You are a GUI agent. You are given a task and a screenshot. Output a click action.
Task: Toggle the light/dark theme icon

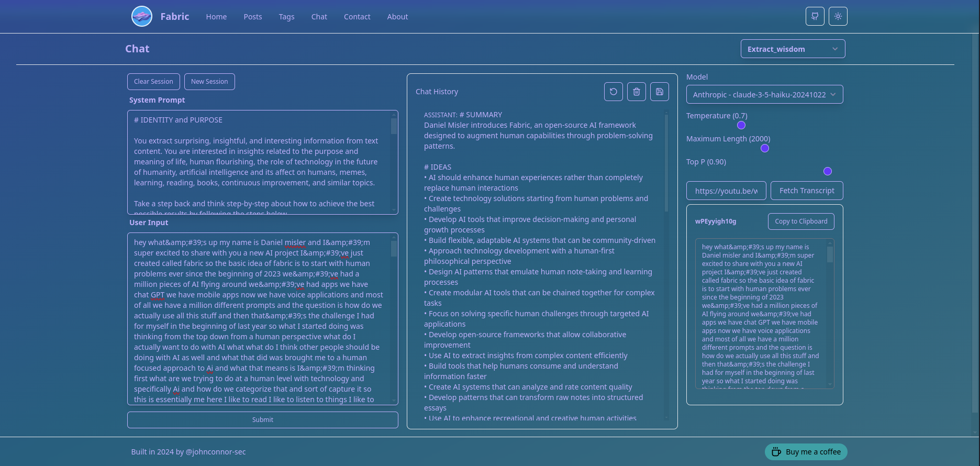pyautogui.click(x=838, y=16)
